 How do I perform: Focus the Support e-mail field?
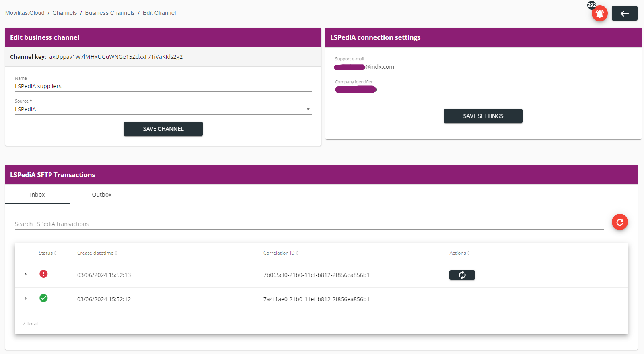483,67
